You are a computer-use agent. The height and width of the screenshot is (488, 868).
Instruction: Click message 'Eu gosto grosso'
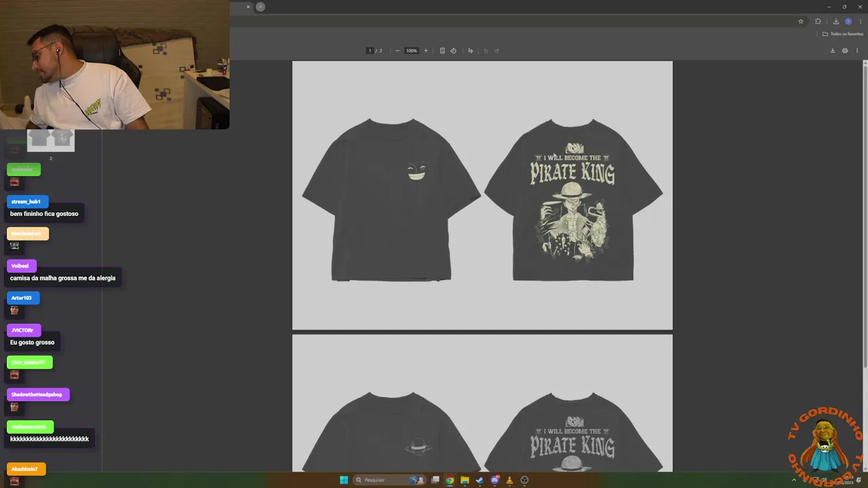click(32, 342)
